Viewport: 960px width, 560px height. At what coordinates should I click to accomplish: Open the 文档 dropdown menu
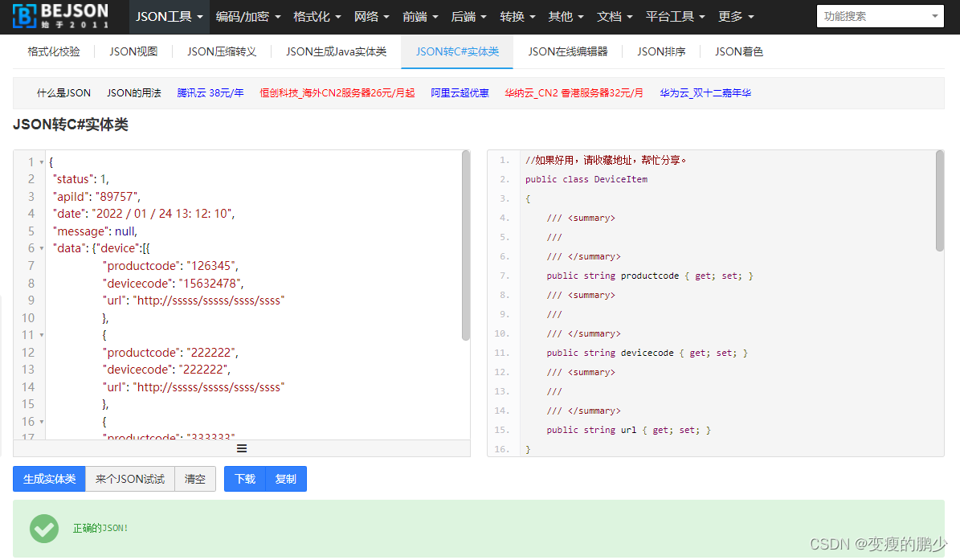pyautogui.click(x=615, y=17)
